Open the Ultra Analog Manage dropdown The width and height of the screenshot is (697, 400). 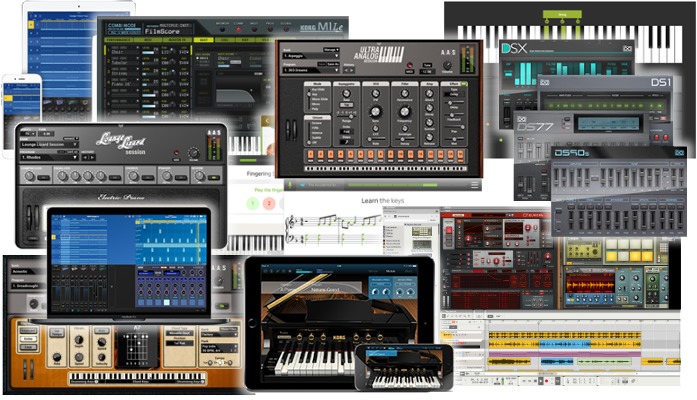click(332, 50)
